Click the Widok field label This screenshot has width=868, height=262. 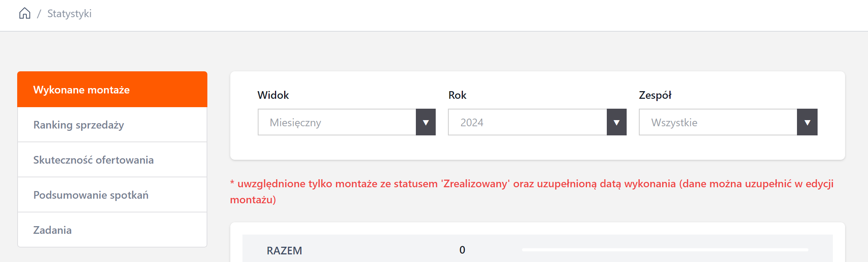273,95
